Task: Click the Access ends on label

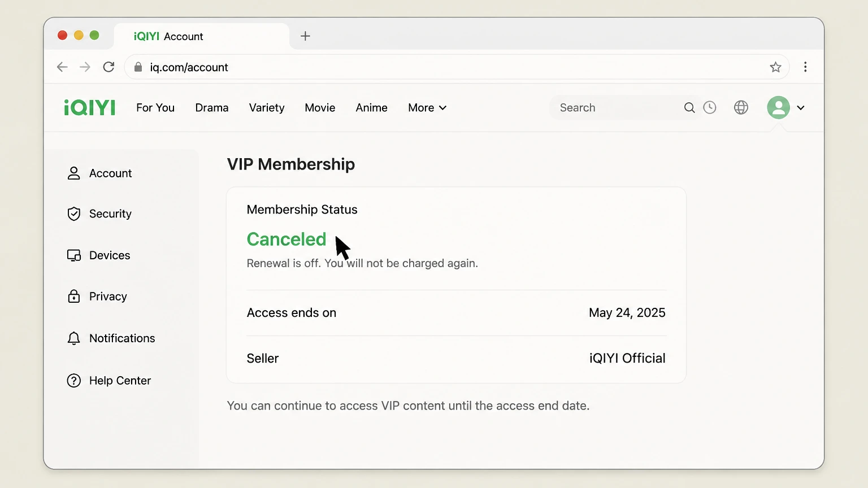Action: pyautogui.click(x=292, y=313)
